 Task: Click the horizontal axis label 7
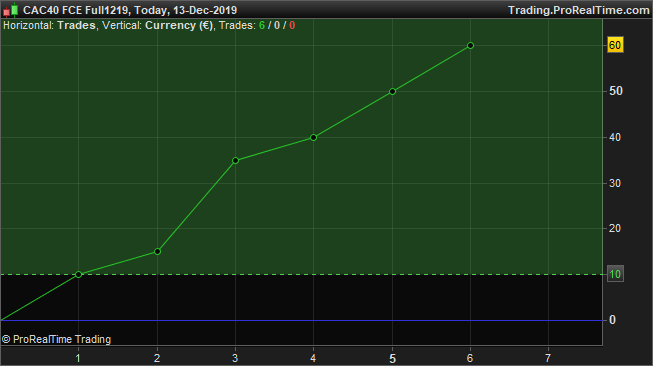click(x=548, y=358)
